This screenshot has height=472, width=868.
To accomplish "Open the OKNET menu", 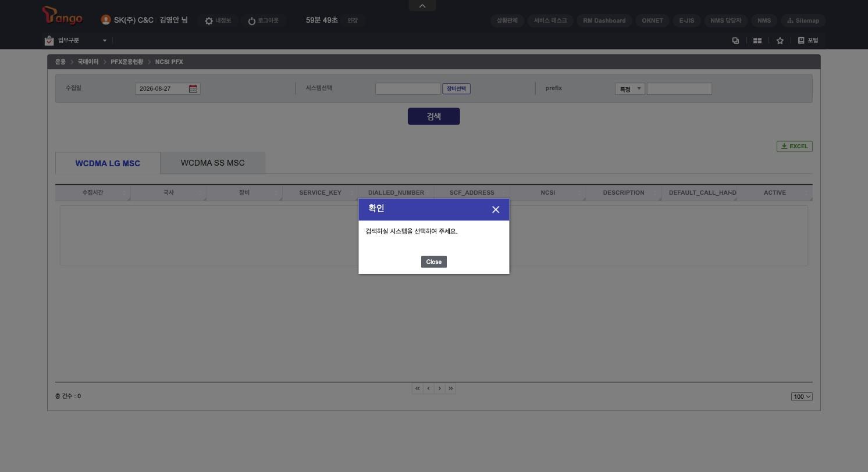I will [652, 20].
